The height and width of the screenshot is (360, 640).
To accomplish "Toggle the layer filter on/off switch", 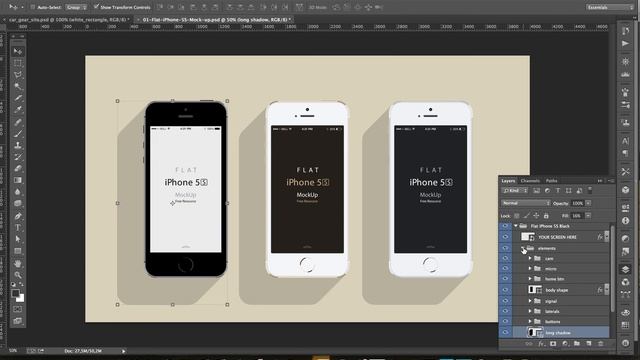I will coord(590,190).
